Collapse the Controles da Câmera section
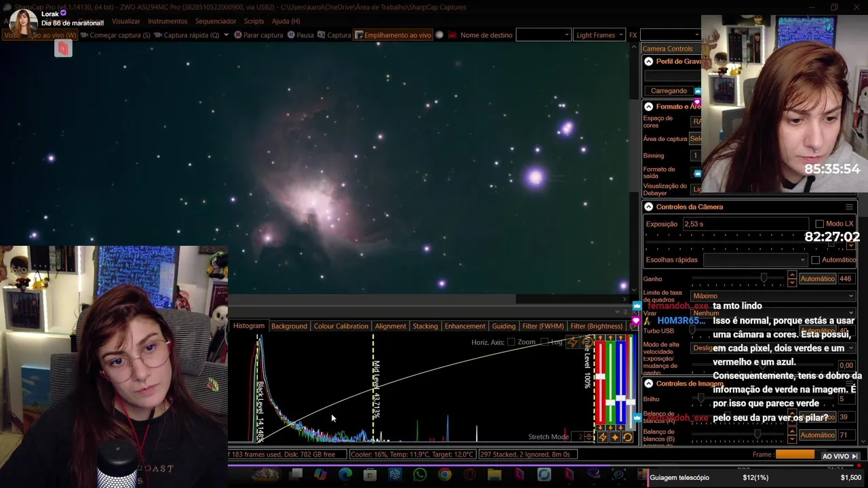 pos(648,207)
